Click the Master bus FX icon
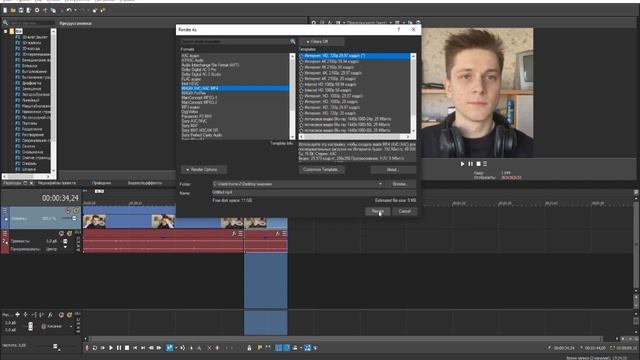Screen dimensions: 640x360 [50, 315]
